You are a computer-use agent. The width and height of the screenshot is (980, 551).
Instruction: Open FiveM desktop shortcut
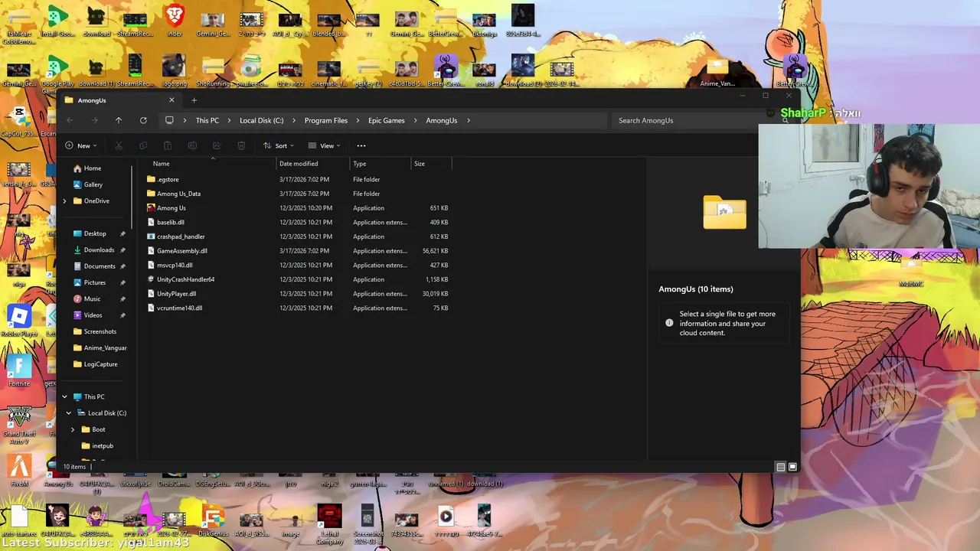pyautogui.click(x=19, y=470)
